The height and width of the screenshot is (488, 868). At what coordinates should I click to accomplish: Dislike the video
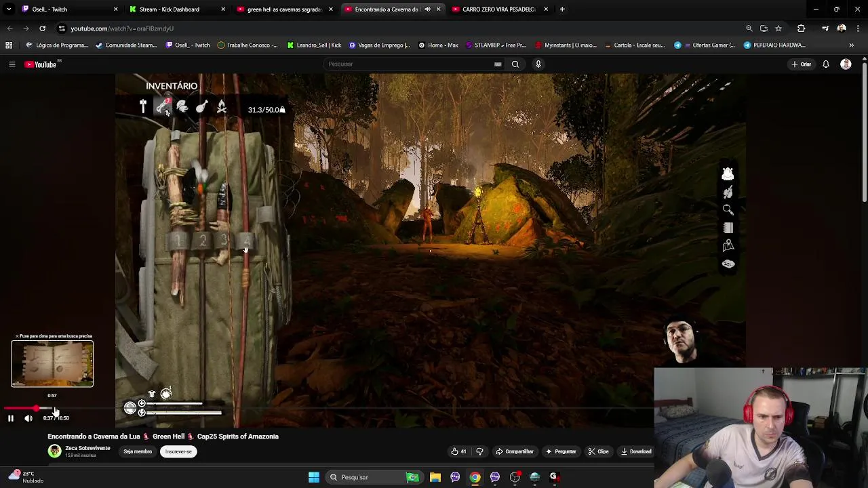[480, 451]
